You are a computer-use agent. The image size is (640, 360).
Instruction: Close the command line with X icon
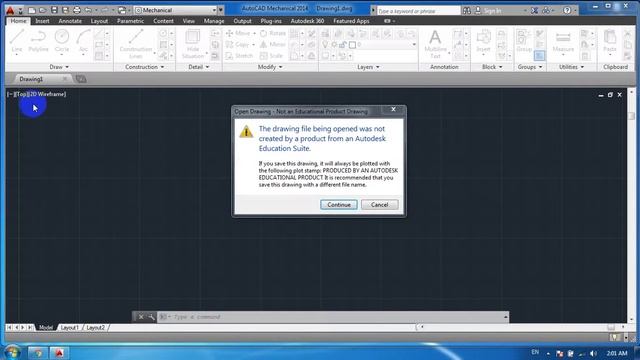click(141, 317)
